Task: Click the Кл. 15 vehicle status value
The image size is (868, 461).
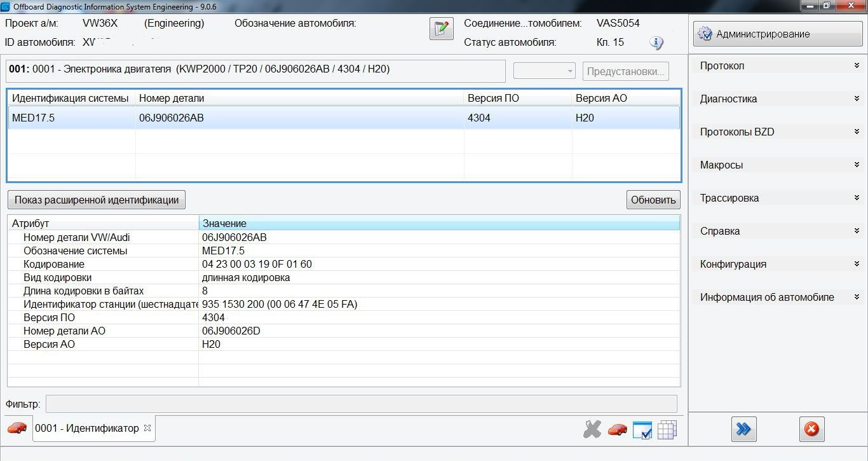Action: [610, 42]
